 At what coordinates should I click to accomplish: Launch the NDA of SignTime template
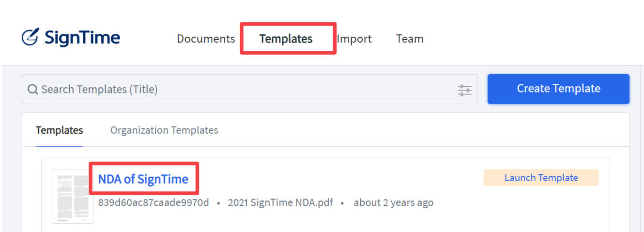541,178
